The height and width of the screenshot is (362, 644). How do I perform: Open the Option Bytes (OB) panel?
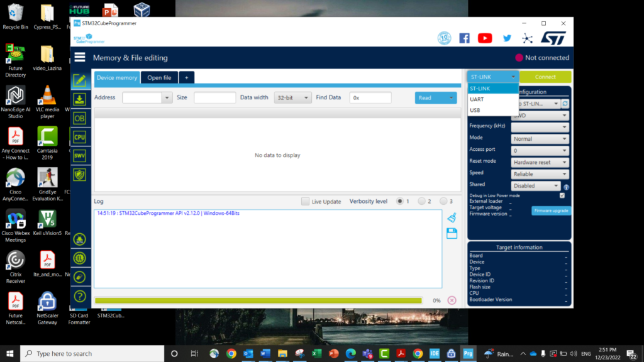click(80, 118)
